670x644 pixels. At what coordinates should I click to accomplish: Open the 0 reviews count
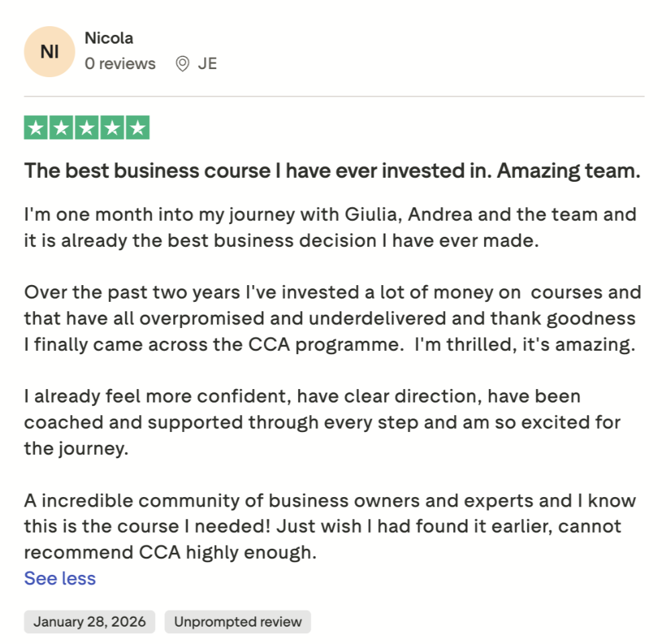click(120, 64)
